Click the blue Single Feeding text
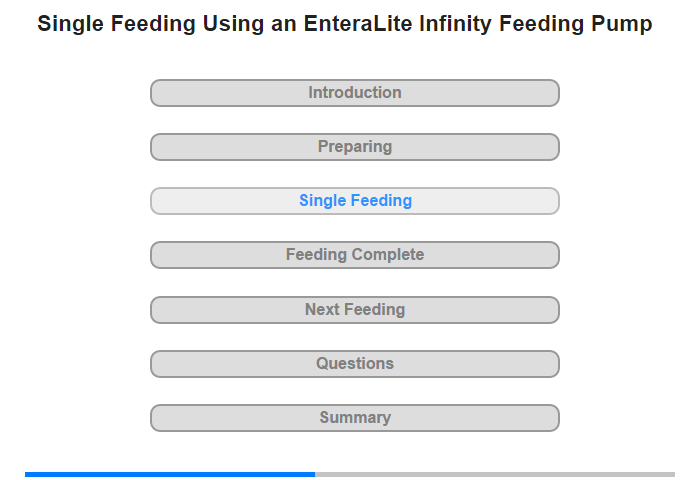 (x=355, y=201)
